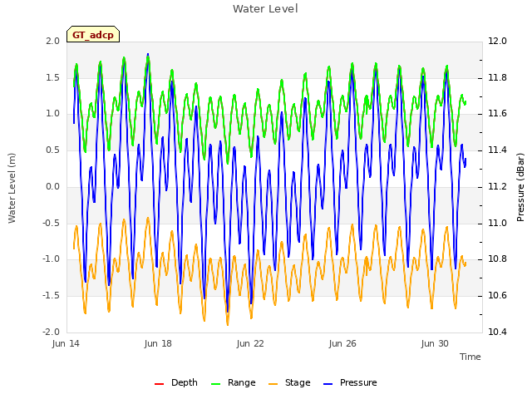Click the GT_adcp annotation label
Image resolution: width=532 pixels, height=399 pixels.
pos(93,34)
